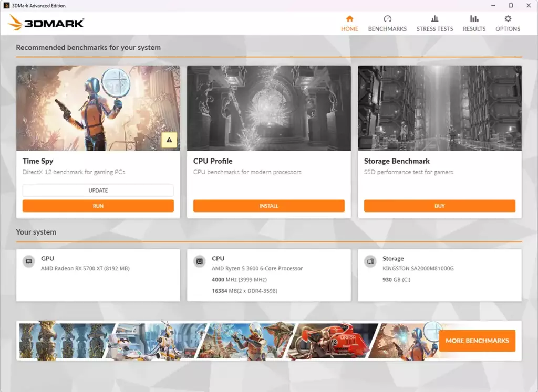Click the 'Your system' heading
This screenshot has width=538, height=392.
point(36,232)
